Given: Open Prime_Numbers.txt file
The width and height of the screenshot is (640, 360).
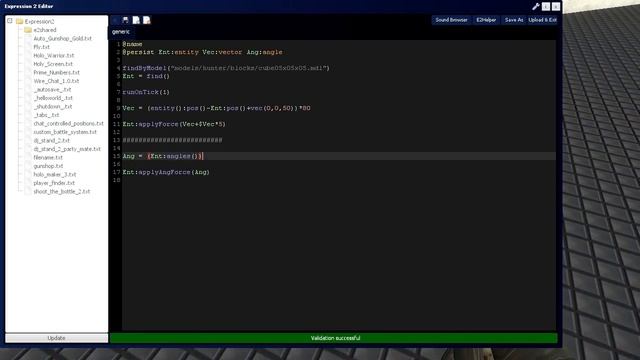Looking at the screenshot, I should 57,72.
